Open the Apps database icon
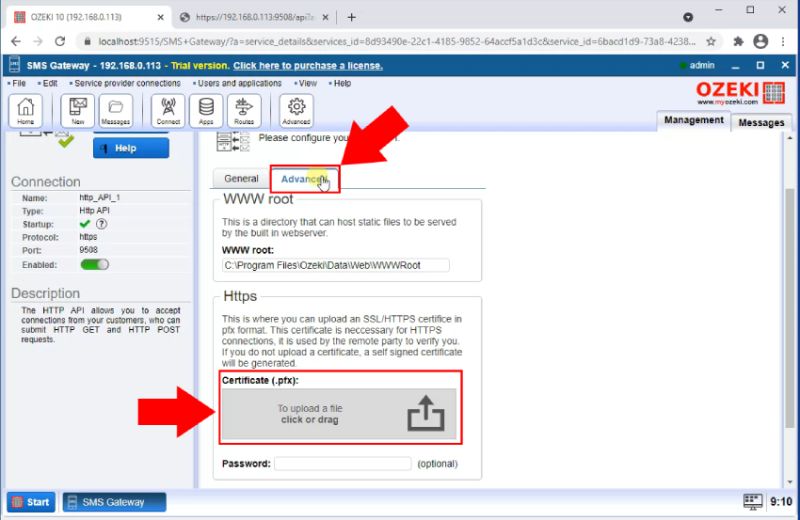This screenshot has height=520, width=800. pos(206,110)
